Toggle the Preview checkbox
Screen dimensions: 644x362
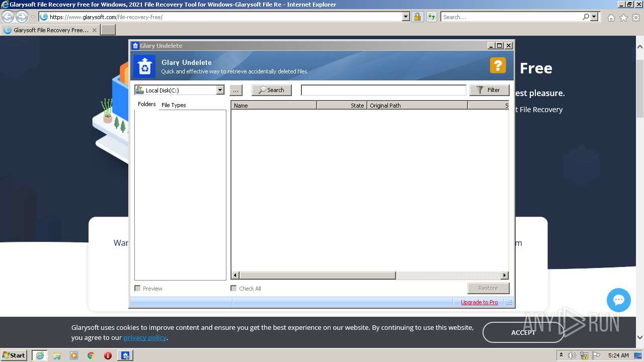137,288
